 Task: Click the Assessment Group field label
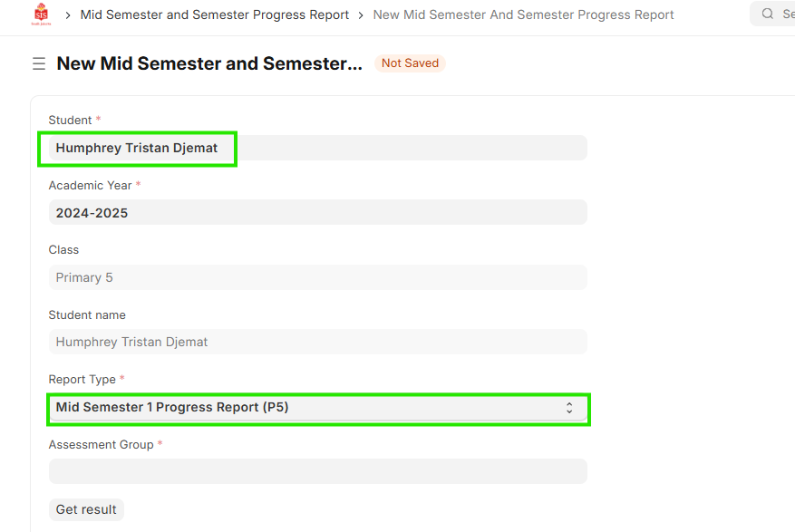pyautogui.click(x=102, y=444)
